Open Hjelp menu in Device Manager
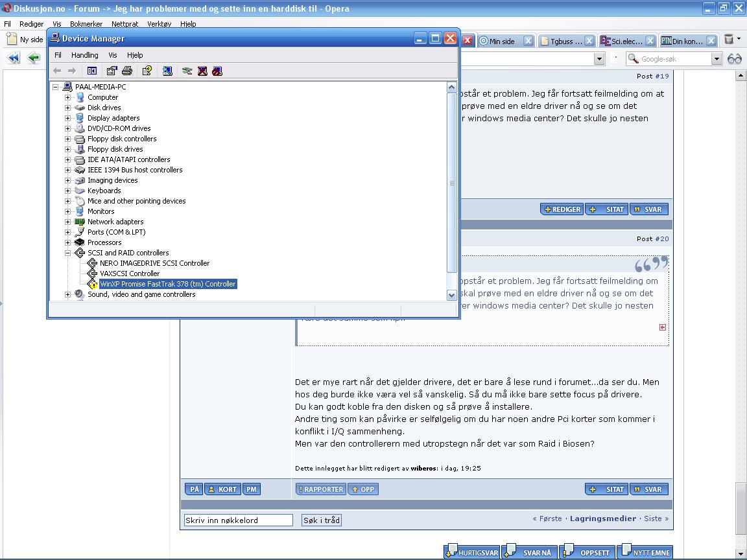 coord(135,55)
